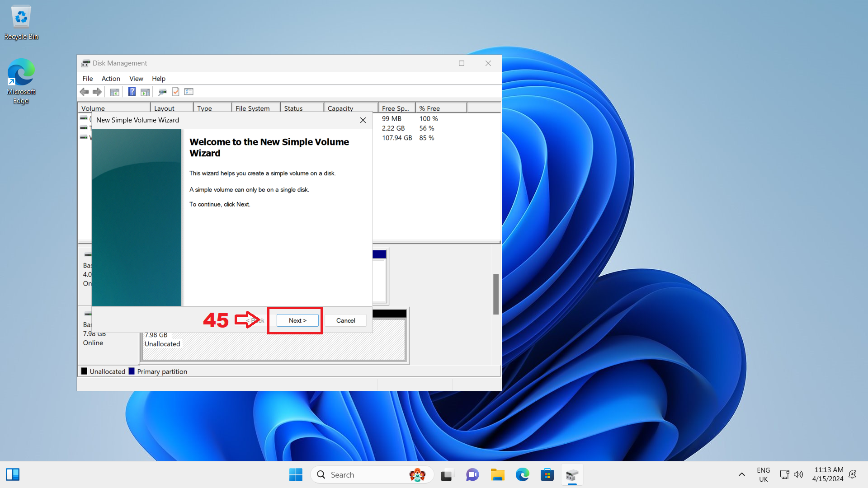
Task: Expand the system tray hidden icons chevron
Action: pos(741,474)
